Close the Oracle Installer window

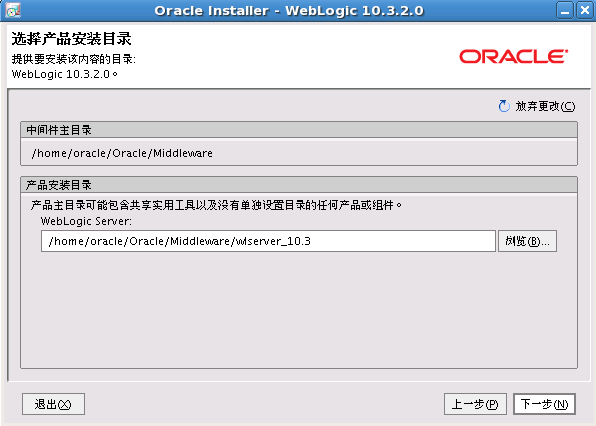coord(584,10)
